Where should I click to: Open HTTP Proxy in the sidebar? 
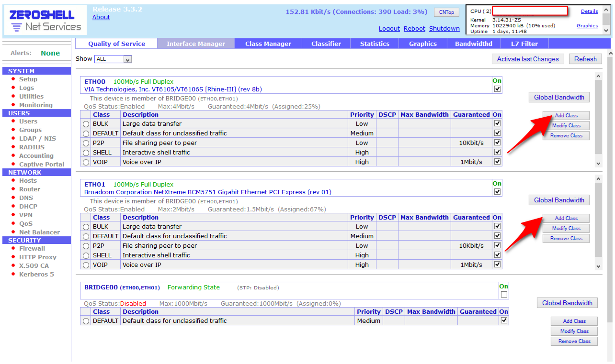pos(38,257)
